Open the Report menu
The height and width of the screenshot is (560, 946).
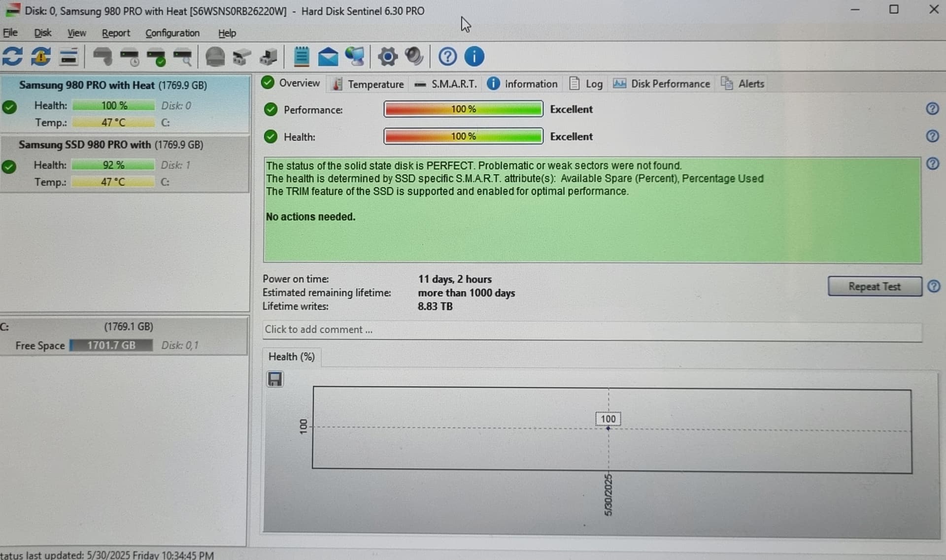pos(116,33)
